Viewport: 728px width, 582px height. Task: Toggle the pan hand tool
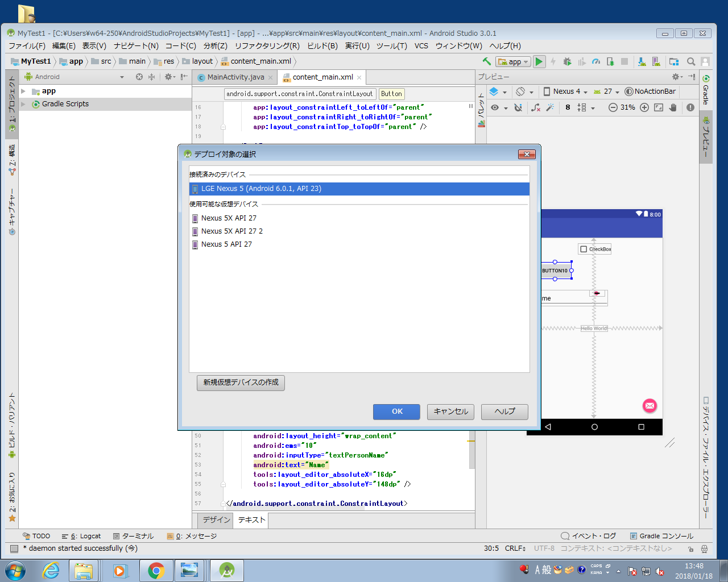[673, 107]
